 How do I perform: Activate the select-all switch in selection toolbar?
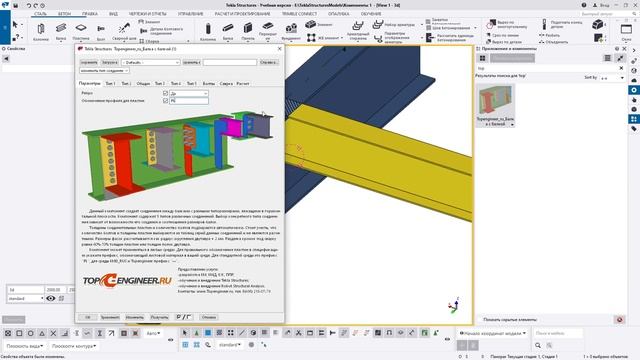pos(184,333)
